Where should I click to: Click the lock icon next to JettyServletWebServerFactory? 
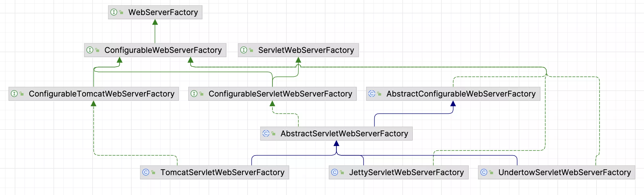(x=342, y=172)
